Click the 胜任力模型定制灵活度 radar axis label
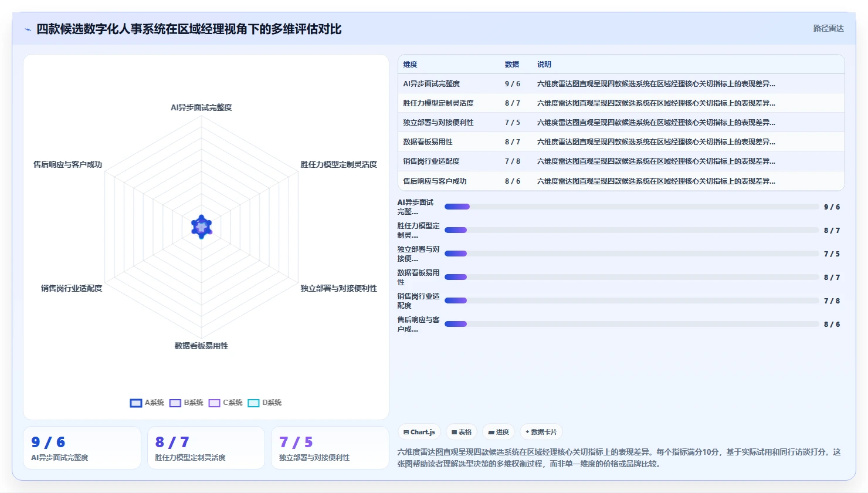The image size is (868, 493). tap(339, 164)
